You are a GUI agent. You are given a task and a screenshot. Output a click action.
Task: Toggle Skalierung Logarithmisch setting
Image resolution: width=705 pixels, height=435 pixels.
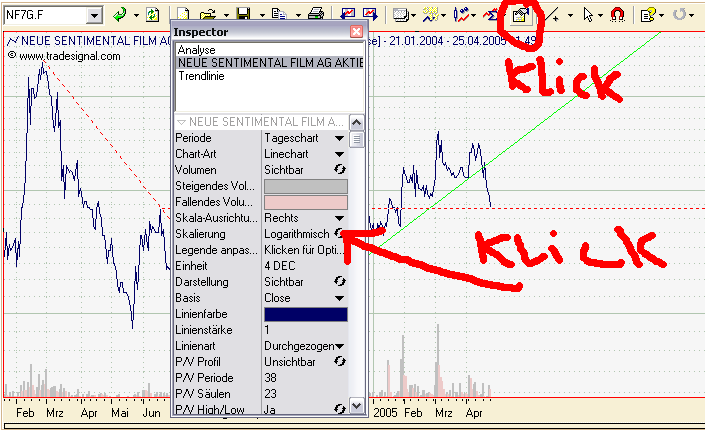[x=339, y=233]
